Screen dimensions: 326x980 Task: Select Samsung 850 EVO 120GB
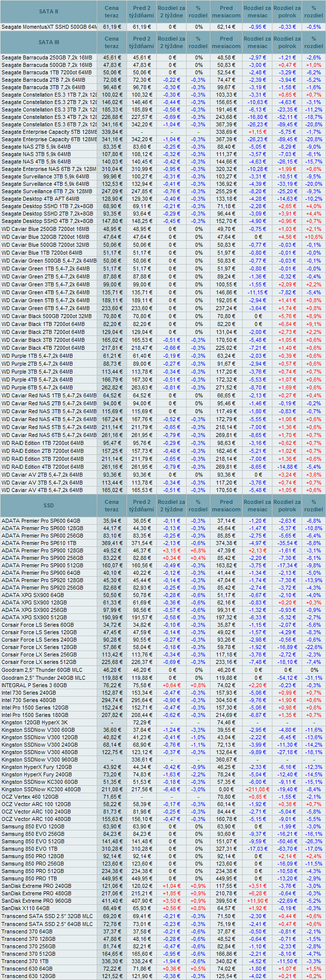[x=33, y=826]
